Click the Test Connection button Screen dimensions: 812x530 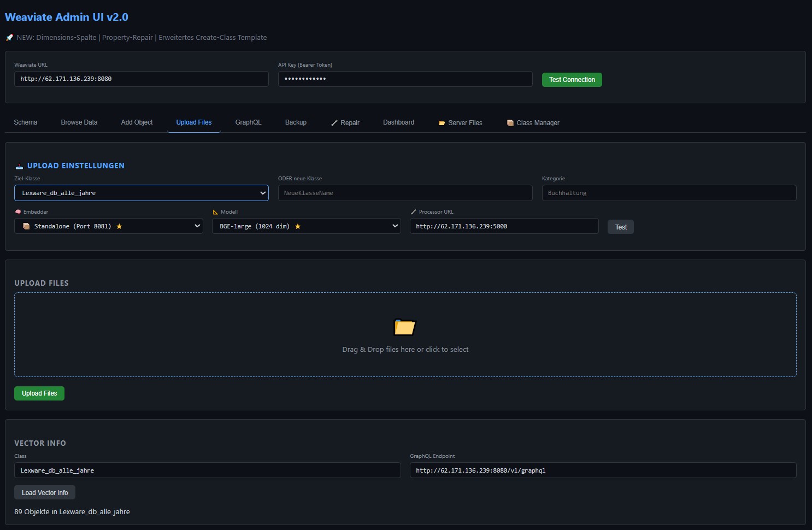pos(572,80)
